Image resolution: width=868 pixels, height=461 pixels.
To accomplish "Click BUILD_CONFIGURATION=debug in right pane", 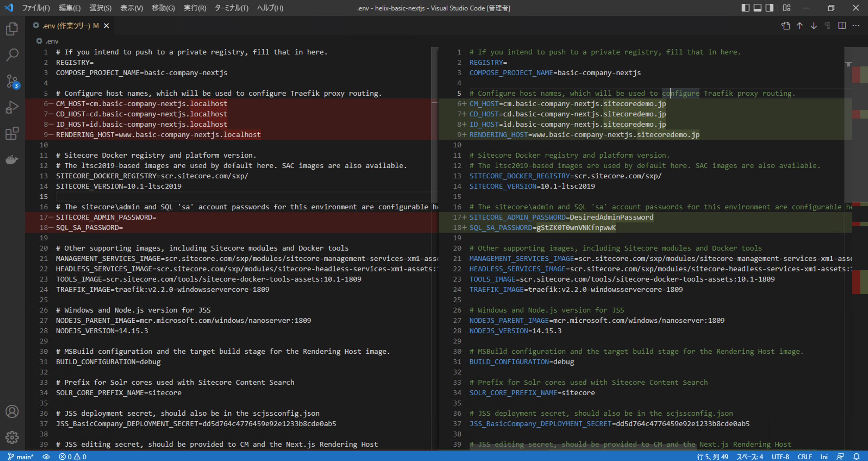I will tap(522, 362).
